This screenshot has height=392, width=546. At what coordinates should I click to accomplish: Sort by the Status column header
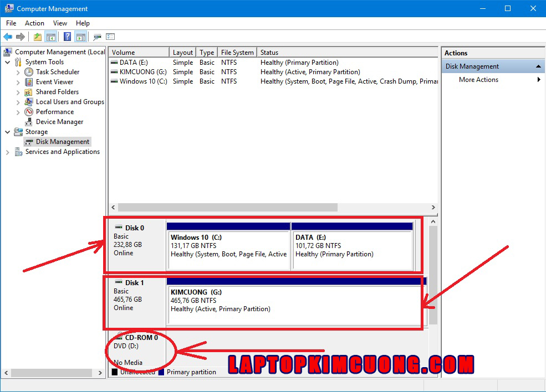pyautogui.click(x=348, y=52)
